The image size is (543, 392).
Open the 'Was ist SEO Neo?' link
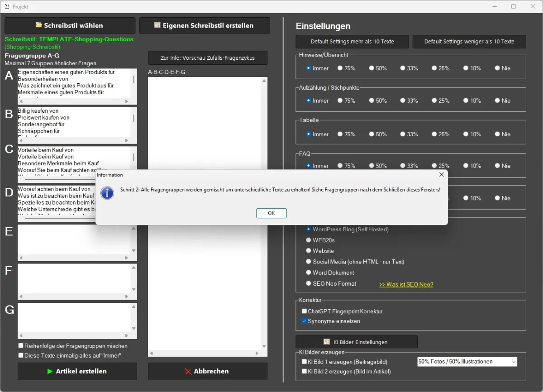[406, 285]
